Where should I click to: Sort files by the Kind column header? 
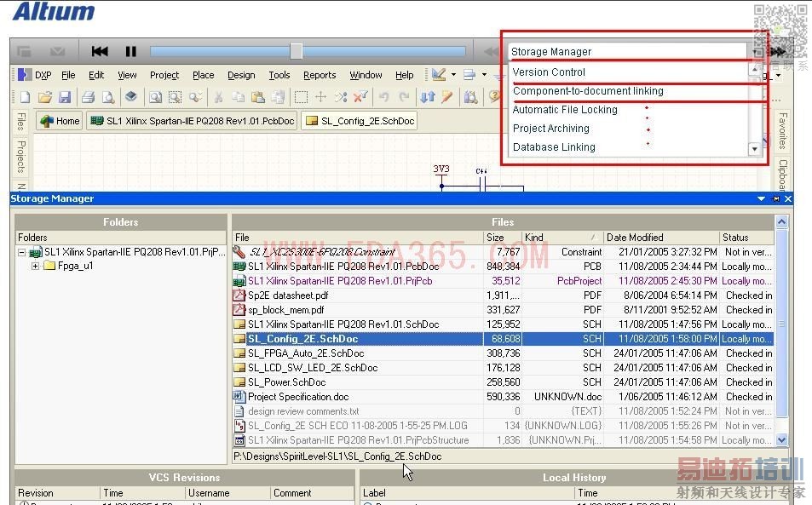coord(561,238)
